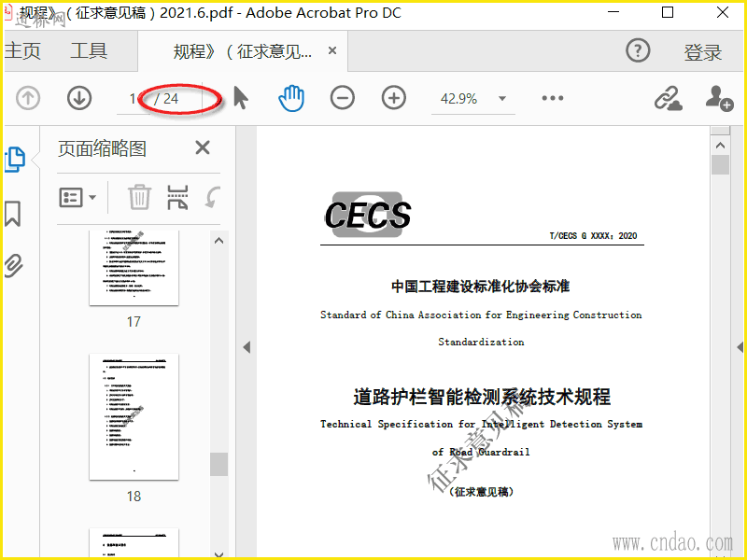Viewport: 747px width, 560px height.
Task: Share a link to the file
Action: click(668, 98)
